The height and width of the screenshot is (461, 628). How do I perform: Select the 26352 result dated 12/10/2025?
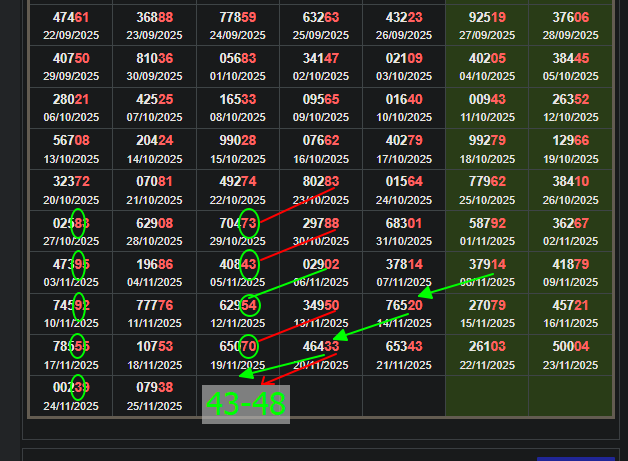click(x=570, y=107)
